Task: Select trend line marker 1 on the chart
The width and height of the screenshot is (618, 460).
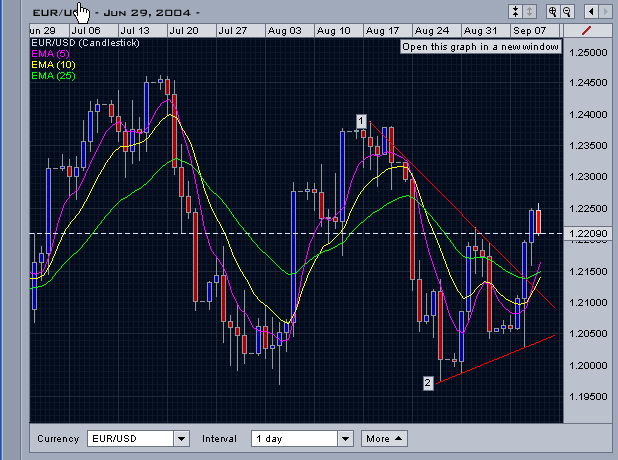Action: tap(361, 121)
